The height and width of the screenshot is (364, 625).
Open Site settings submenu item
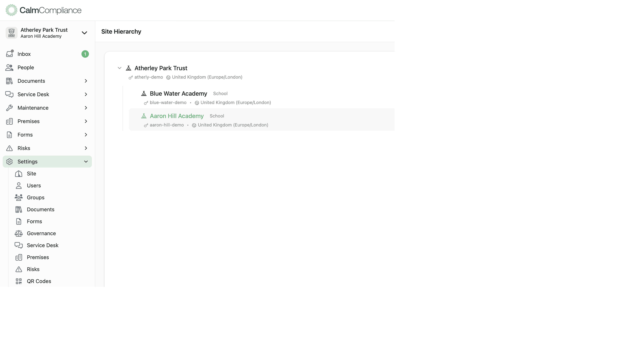pos(31,174)
